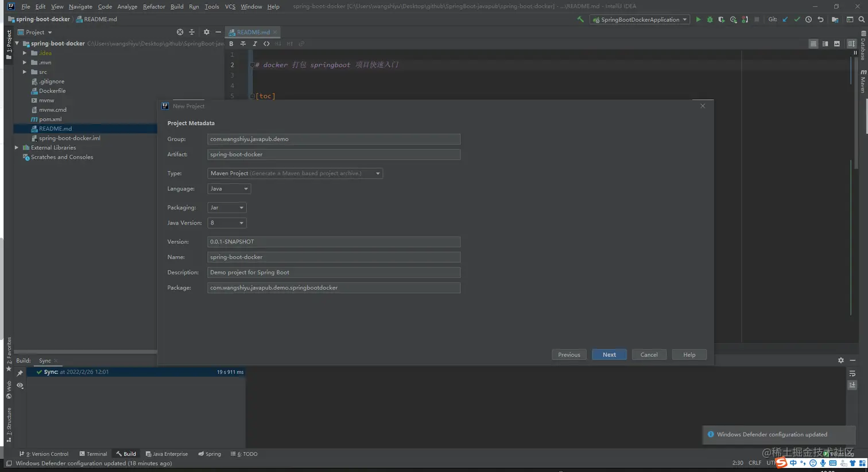Viewport: 868px width, 472px height.
Task: Click locate file target icon in Project panel
Action: click(180, 32)
